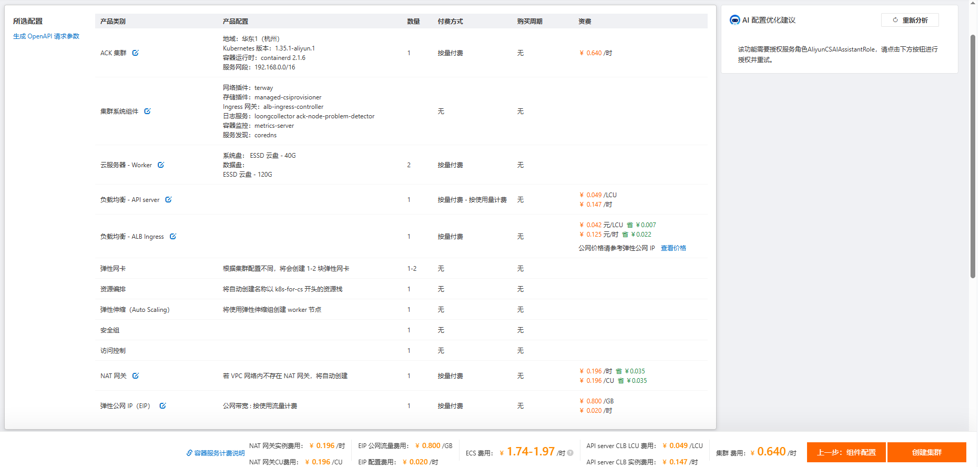Click the green discount icon beside ¥0.022
Image resolution: width=980 pixels, height=467 pixels.
[x=625, y=235]
